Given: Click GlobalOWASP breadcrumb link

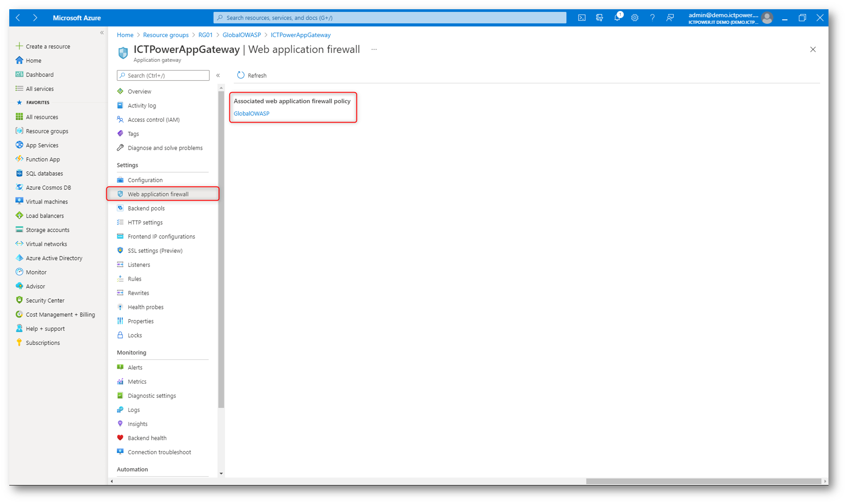Looking at the screenshot, I should coord(242,35).
